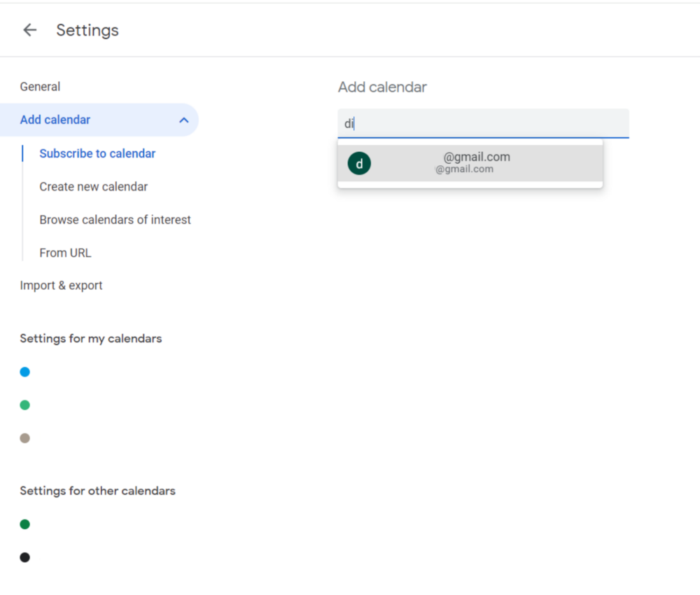Click the back arrow next to Settings

tap(29, 30)
